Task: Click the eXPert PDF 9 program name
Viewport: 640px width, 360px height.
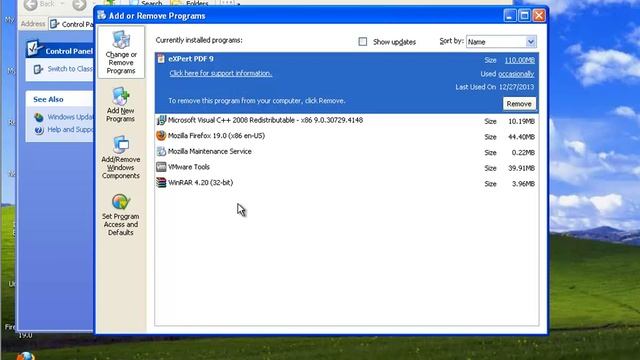Action: click(x=191, y=59)
